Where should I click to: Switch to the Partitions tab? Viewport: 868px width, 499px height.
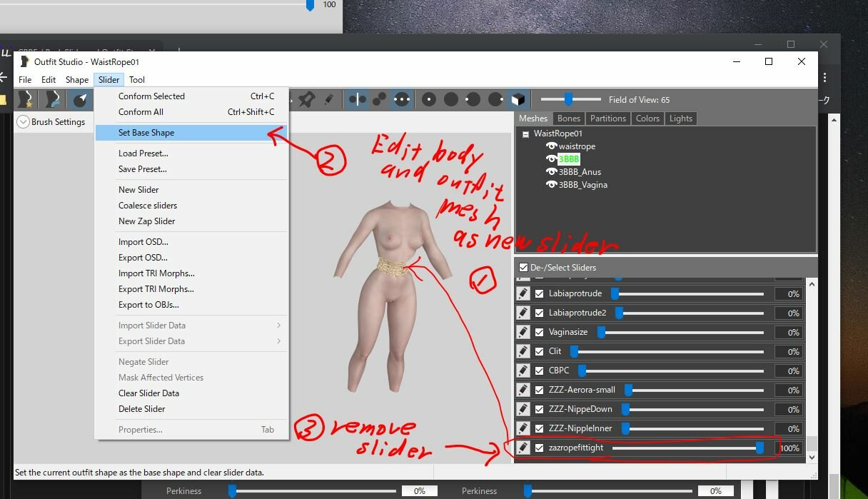click(608, 119)
